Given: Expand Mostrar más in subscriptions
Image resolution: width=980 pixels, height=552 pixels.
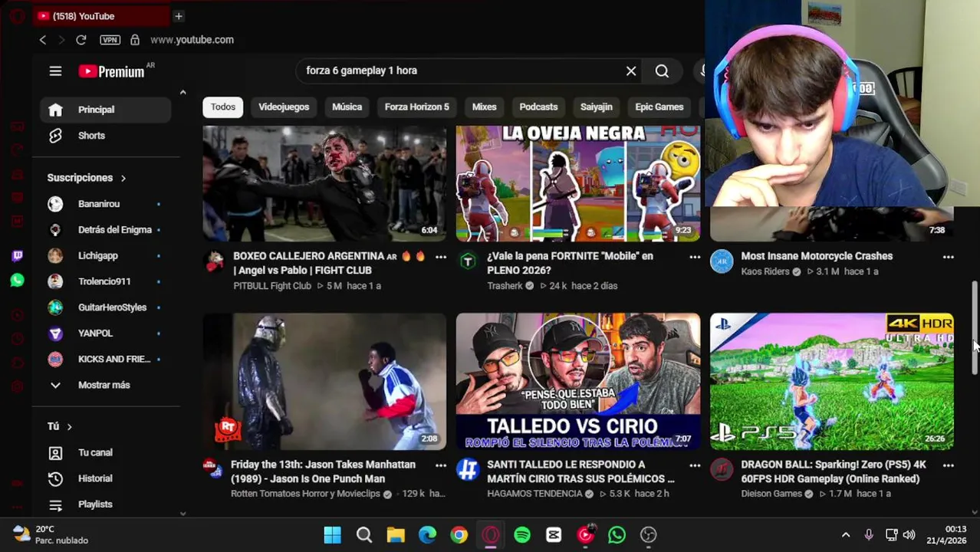Looking at the screenshot, I should (x=106, y=385).
